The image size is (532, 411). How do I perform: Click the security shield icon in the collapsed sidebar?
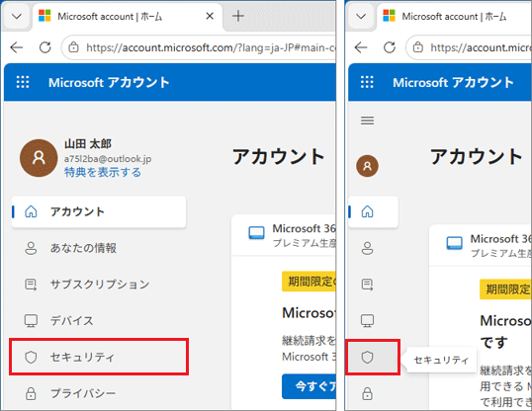(367, 357)
